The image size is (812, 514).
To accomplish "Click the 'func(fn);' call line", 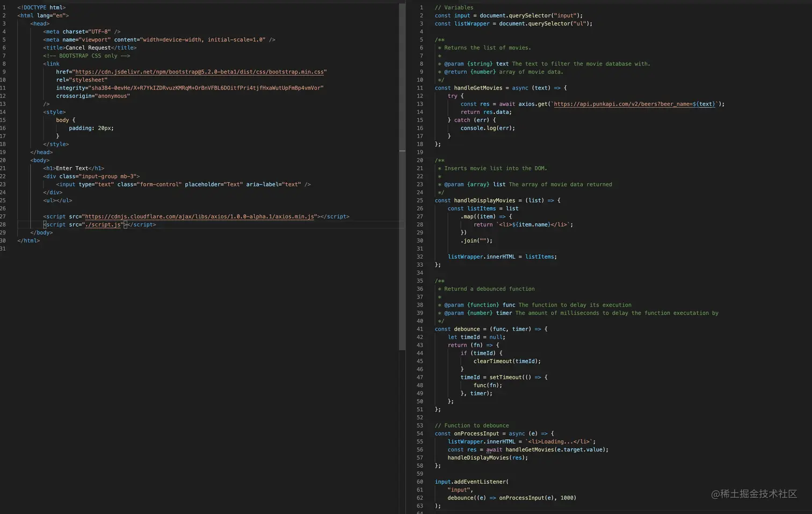I will coord(488,386).
